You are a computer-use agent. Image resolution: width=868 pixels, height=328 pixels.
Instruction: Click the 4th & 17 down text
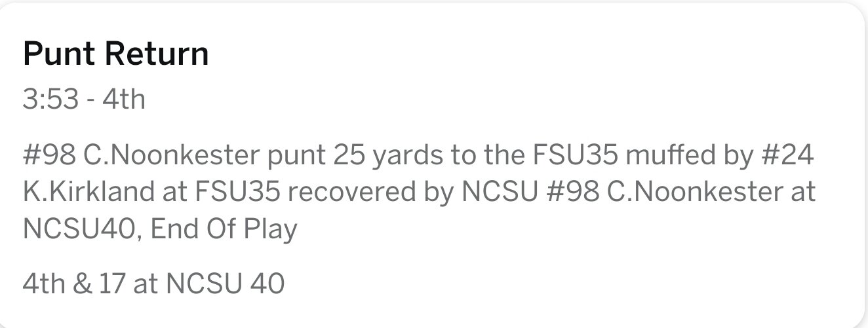75,283
